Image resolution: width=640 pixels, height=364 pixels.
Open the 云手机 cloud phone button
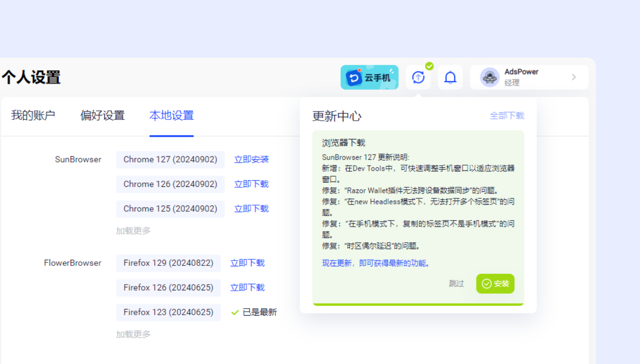(x=369, y=78)
